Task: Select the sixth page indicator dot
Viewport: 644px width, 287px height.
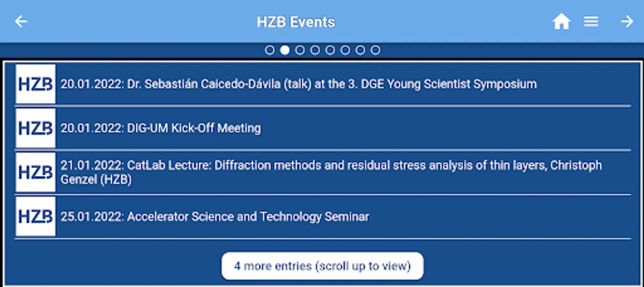Action: [345, 50]
